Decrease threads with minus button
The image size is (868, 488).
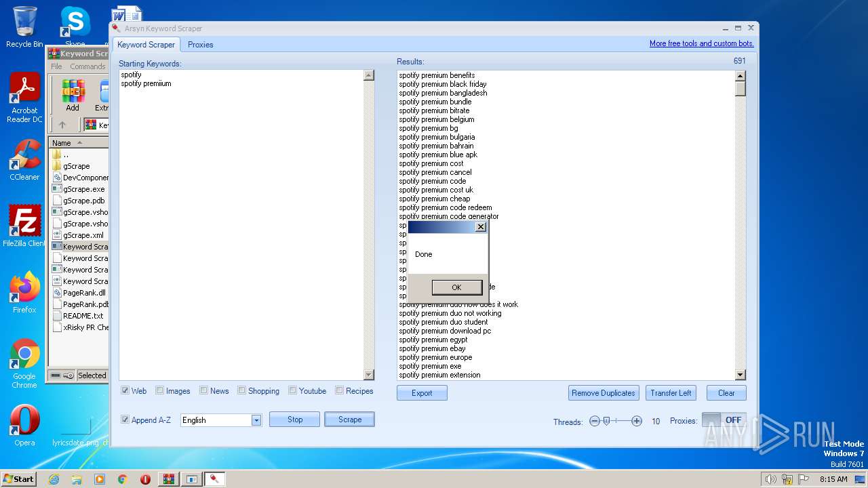click(x=595, y=421)
